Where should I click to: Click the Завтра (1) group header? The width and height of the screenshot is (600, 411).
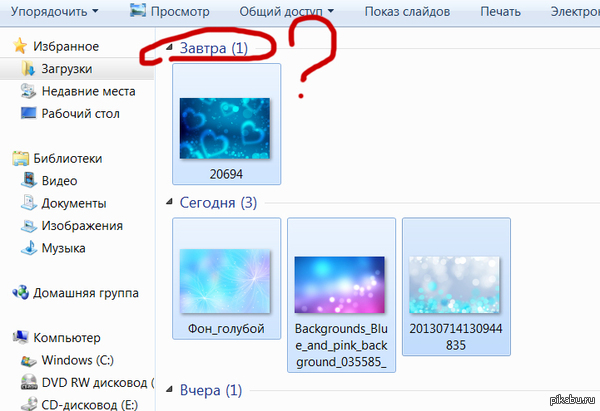pyautogui.click(x=214, y=48)
